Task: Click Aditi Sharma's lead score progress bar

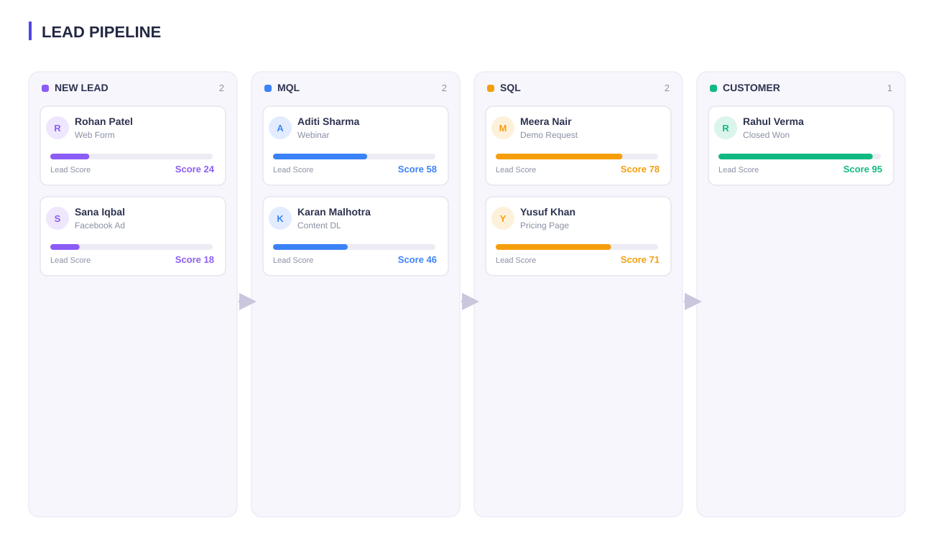Action: click(x=354, y=157)
